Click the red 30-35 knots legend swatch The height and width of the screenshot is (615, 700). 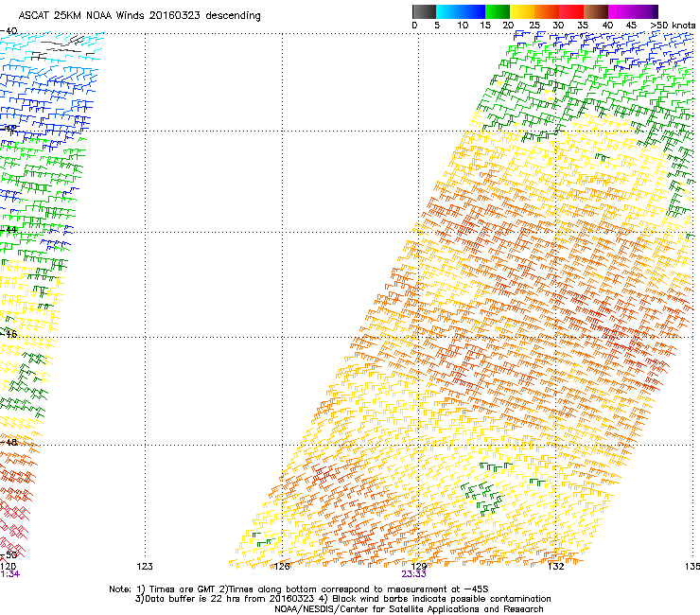click(x=571, y=11)
